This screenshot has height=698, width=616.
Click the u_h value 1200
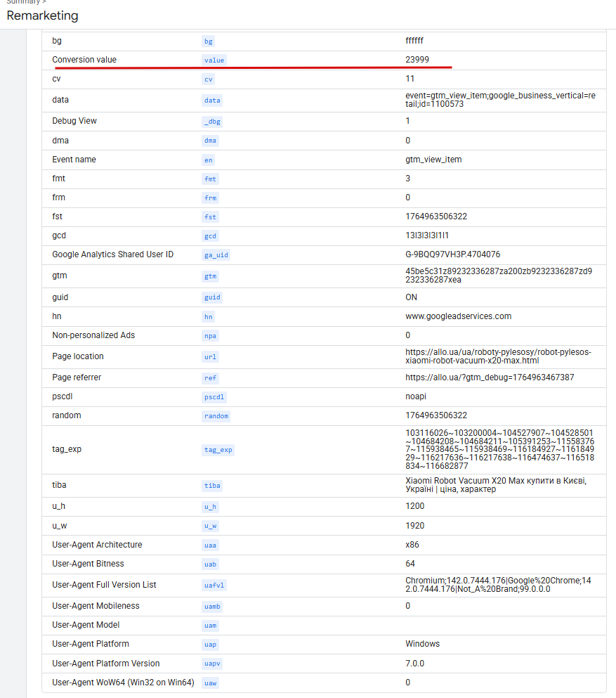click(x=414, y=506)
